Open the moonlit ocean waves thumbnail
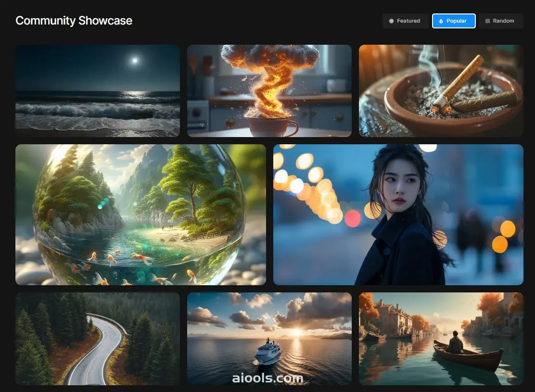Viewport: 535px width, 392px height. (x=98, y=91)
